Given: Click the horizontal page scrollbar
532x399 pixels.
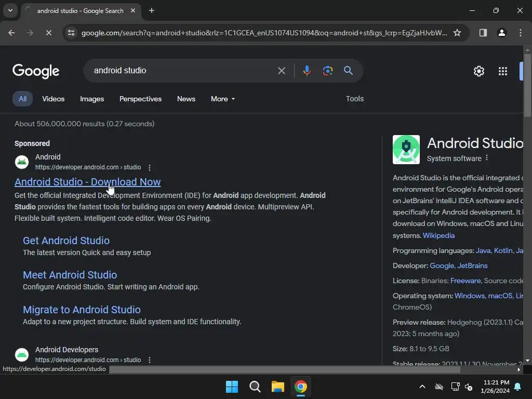Looking at the screenshot, I should coord(285,369).
